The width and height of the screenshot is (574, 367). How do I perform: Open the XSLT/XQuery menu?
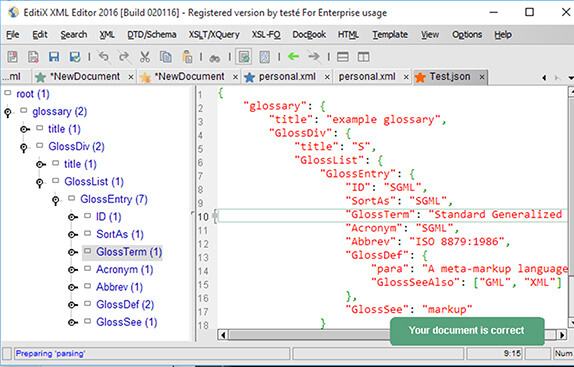(214, 35)
